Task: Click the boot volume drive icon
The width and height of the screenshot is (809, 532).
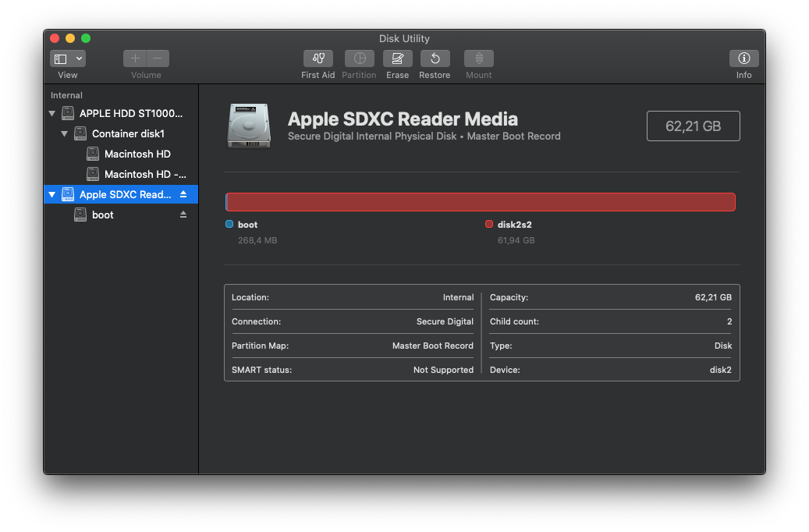Action: [80, 215]
